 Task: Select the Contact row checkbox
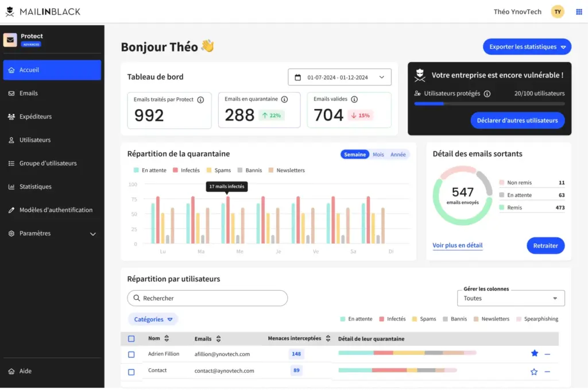pos(131,372)
